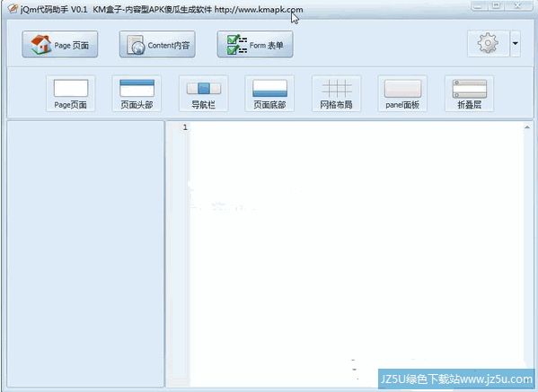Screen dimensions: 538x392
Task: Insert the 网格布局 grid layout snippet
Action: [336, 93]
